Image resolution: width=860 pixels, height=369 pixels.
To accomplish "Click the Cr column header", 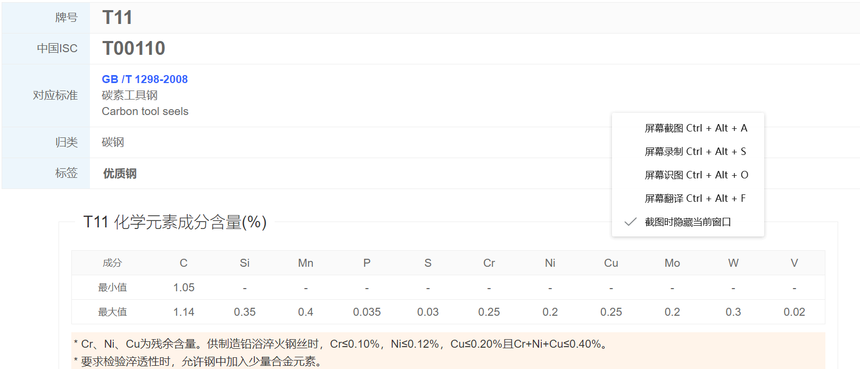I will click(x=489, y=263).
